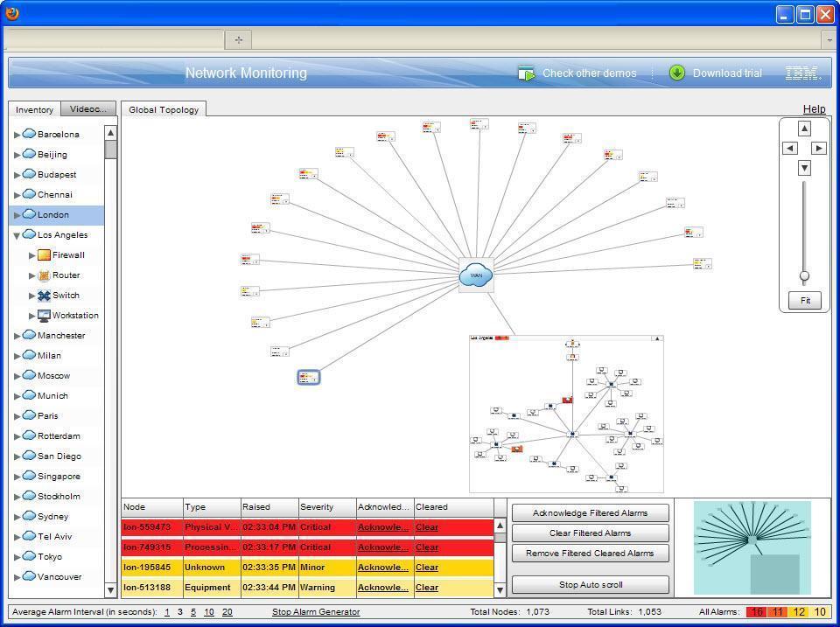
Task: Expand the London tree node
Action: click(x=15, y=214)
